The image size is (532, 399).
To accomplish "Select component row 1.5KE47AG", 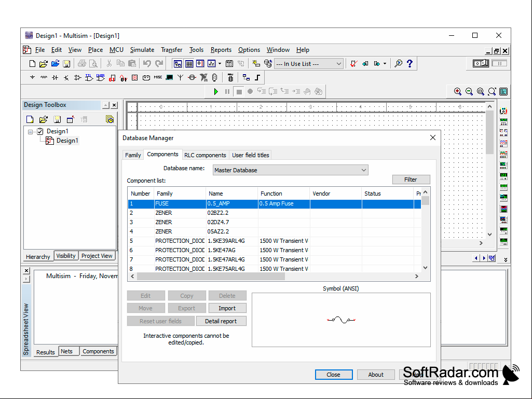I will tap(274, 250).
